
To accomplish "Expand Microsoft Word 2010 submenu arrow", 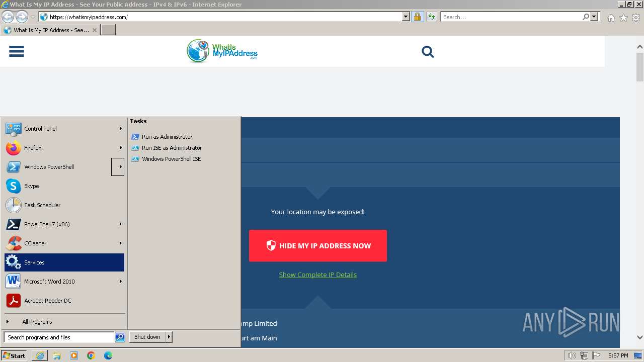I will 120,282.
